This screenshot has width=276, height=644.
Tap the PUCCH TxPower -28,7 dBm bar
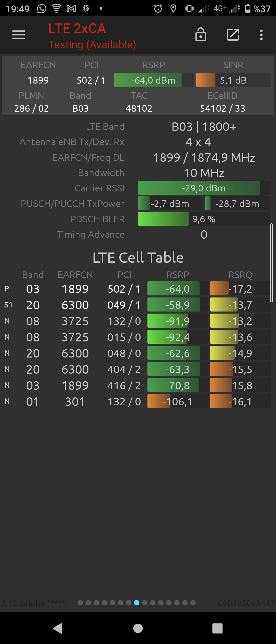[237, 203]
